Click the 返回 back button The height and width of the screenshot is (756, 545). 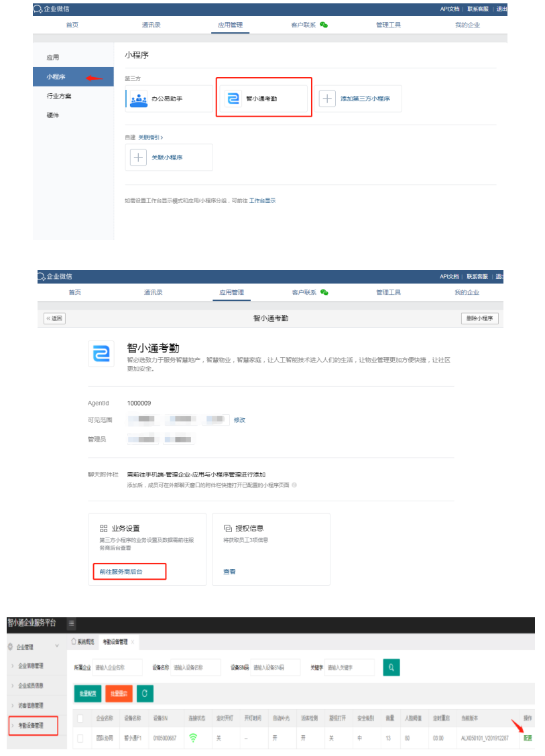[54, 318]
